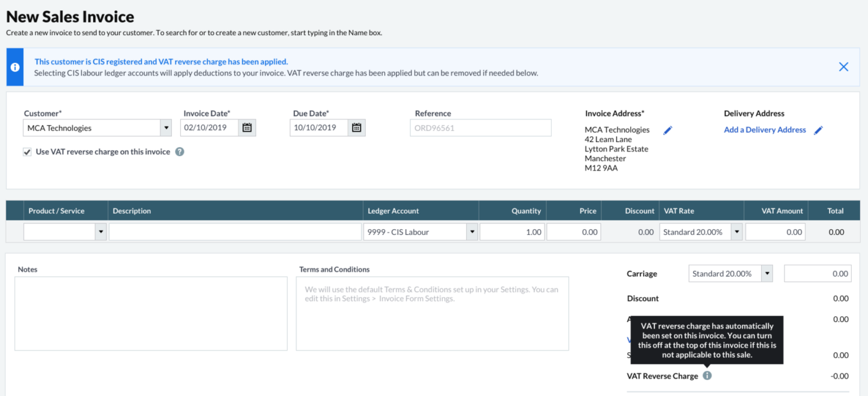
Task: Click the Add a Delivery Address link
Action: click(x=765, y=130)
